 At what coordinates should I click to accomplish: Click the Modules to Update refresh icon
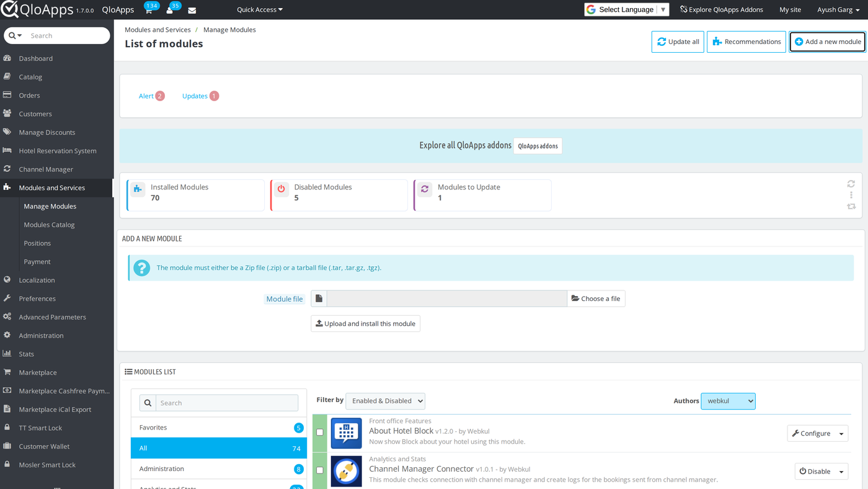click(x=425, y=189)
